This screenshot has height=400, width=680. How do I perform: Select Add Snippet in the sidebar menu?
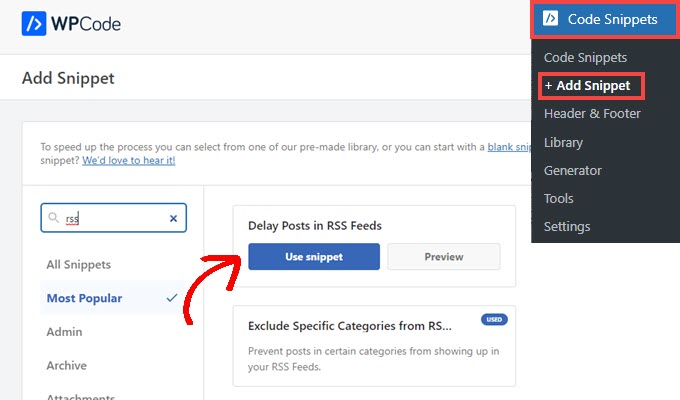pyautogui.click(x=587, y=86)
